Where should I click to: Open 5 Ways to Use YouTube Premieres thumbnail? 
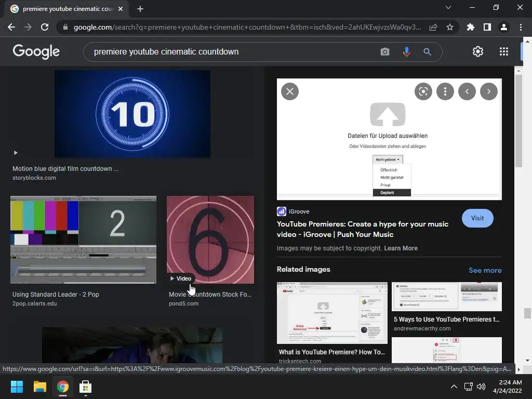pyautogui.click(x=446, y=297)
